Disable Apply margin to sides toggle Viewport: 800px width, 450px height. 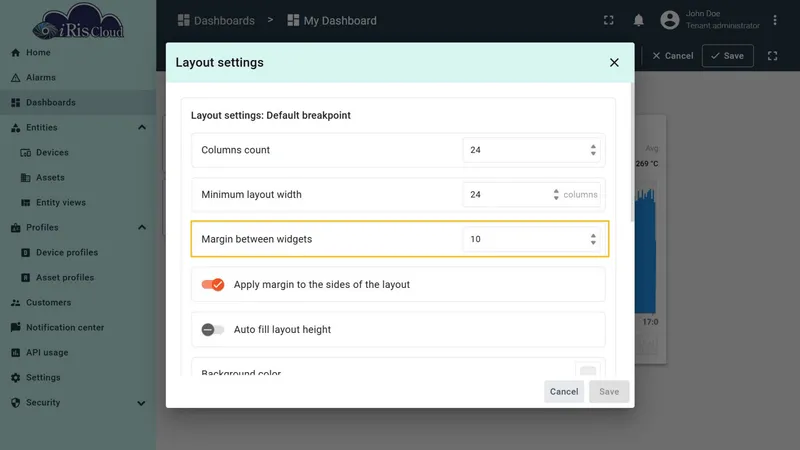213,284
